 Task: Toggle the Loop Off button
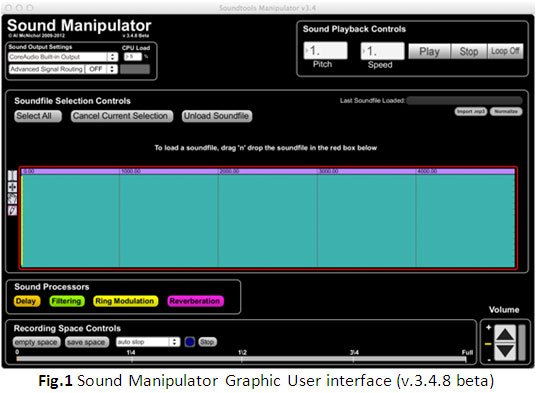click(x=505, y=51)
